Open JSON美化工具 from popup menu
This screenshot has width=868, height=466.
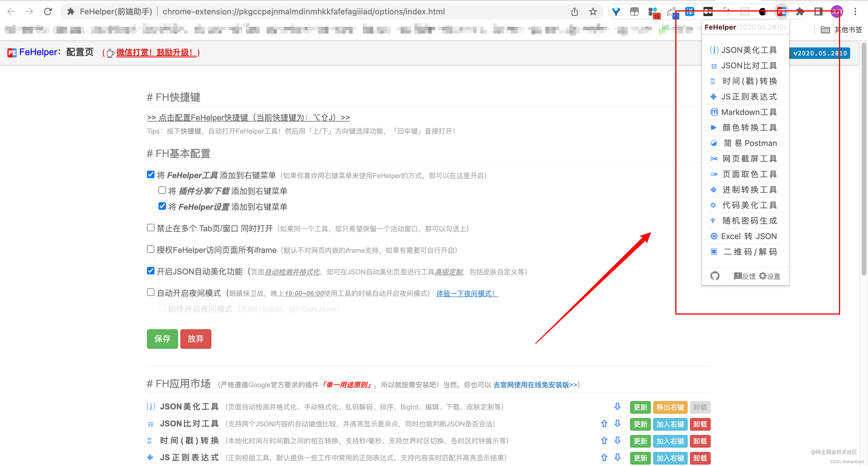pyautogui.click(x=743, y=50)
